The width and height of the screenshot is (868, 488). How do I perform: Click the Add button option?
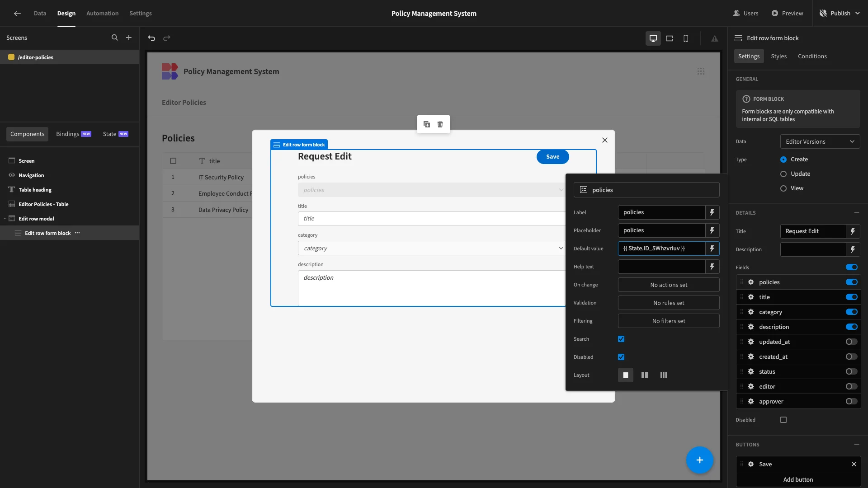798,479
